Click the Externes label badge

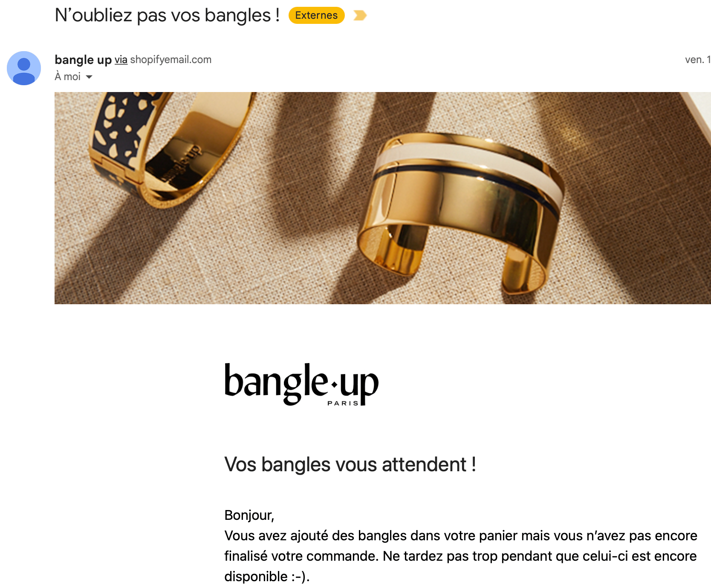coord(316,15)
